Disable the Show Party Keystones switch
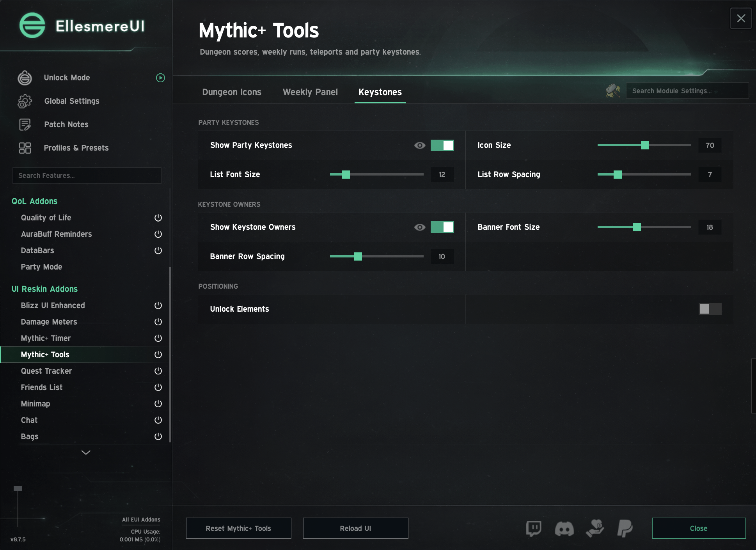Image resolution: width=756 pixels, height=550 pixels. (442, 145)
